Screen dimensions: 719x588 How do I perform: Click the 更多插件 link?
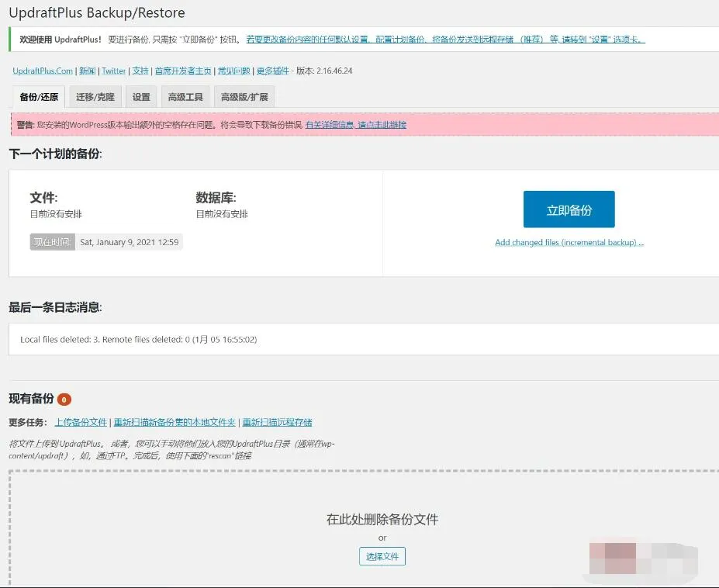coord(273,71)
